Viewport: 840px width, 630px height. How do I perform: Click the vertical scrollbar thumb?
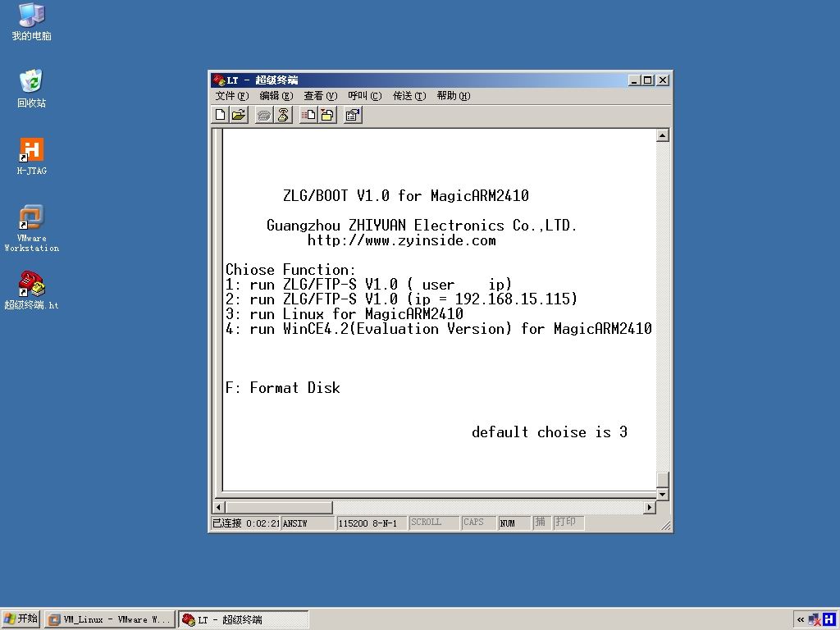[663, 479]
